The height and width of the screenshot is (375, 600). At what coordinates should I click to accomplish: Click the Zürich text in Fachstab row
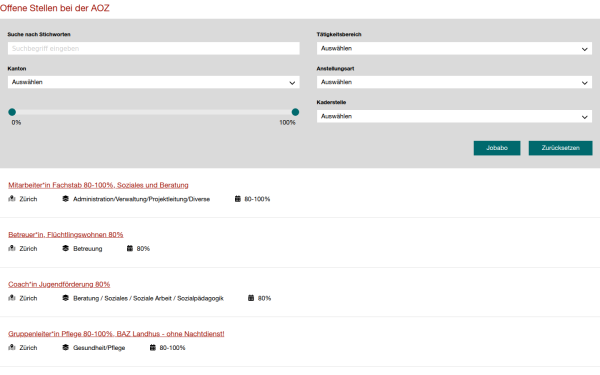(28, 199)
